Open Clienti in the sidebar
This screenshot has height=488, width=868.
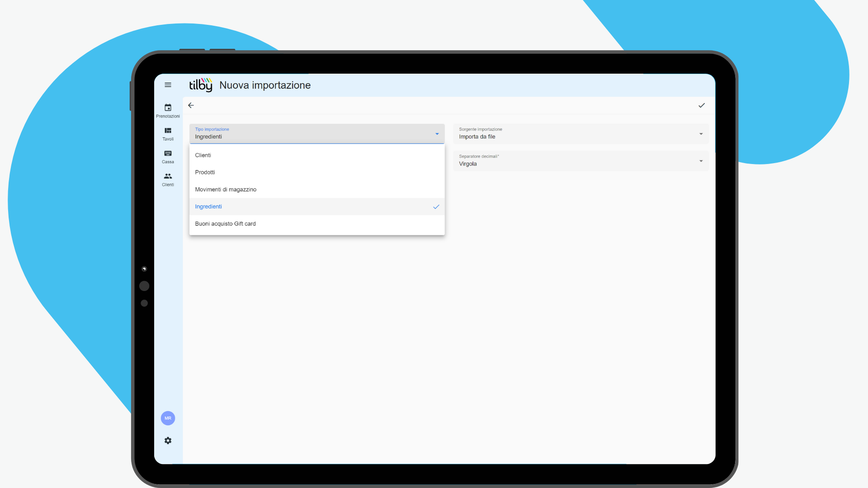(x=168, y=179)
